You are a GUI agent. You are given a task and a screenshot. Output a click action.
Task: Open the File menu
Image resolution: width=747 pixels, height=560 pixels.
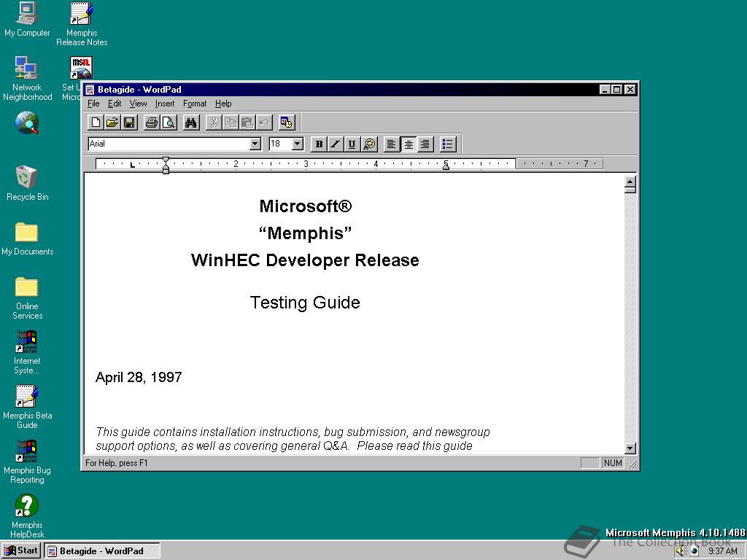click(x=93, y=104)
